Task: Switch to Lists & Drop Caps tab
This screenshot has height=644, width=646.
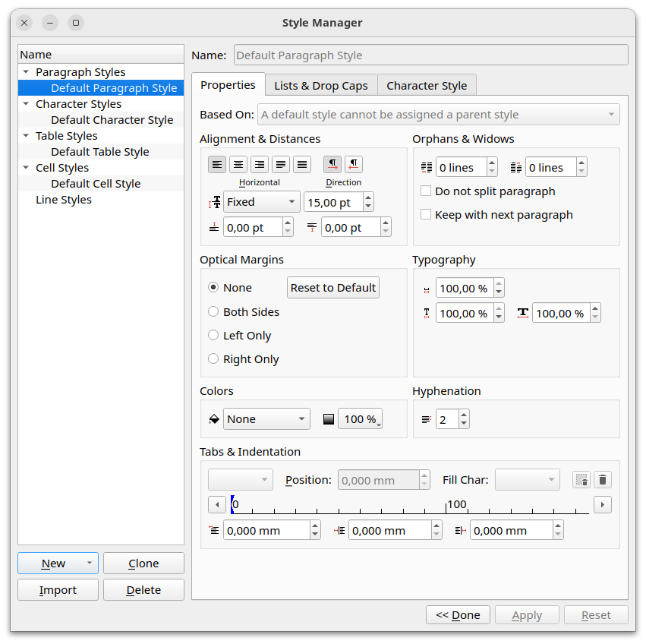Action: (320, 86)
